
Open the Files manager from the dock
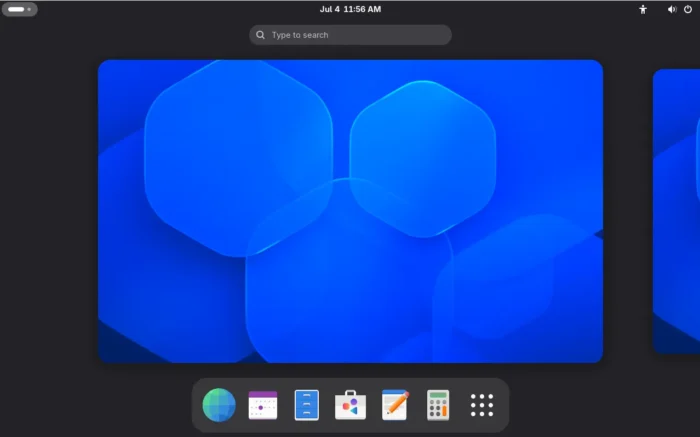pyautogui.click(x=307, y=405)
